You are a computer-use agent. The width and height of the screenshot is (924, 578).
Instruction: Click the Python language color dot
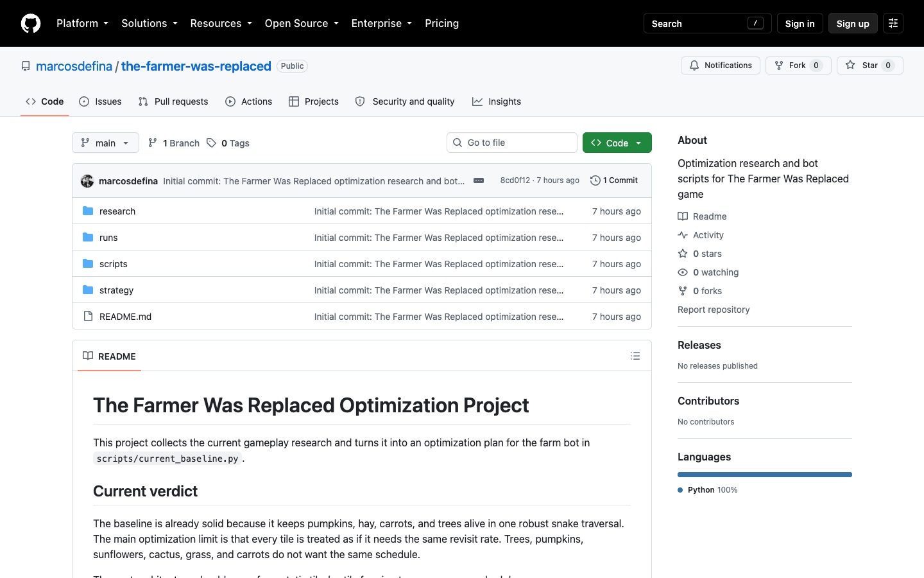pyautogui.click(x=680, y=490)
